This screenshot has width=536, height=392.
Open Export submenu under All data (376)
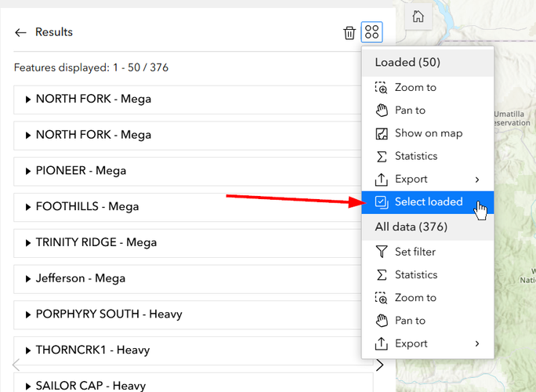coord(427,343)
